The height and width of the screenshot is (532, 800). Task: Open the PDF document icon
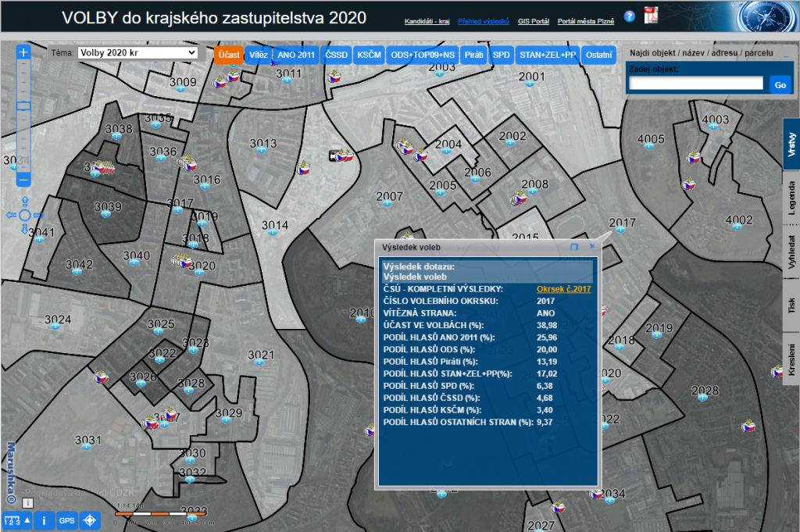click(x=651, y=16)
